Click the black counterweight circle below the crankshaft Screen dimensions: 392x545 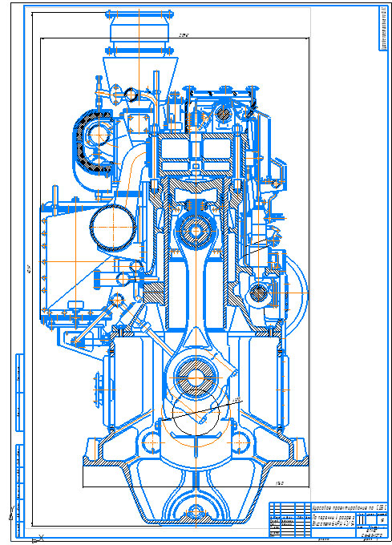[196, 413]
